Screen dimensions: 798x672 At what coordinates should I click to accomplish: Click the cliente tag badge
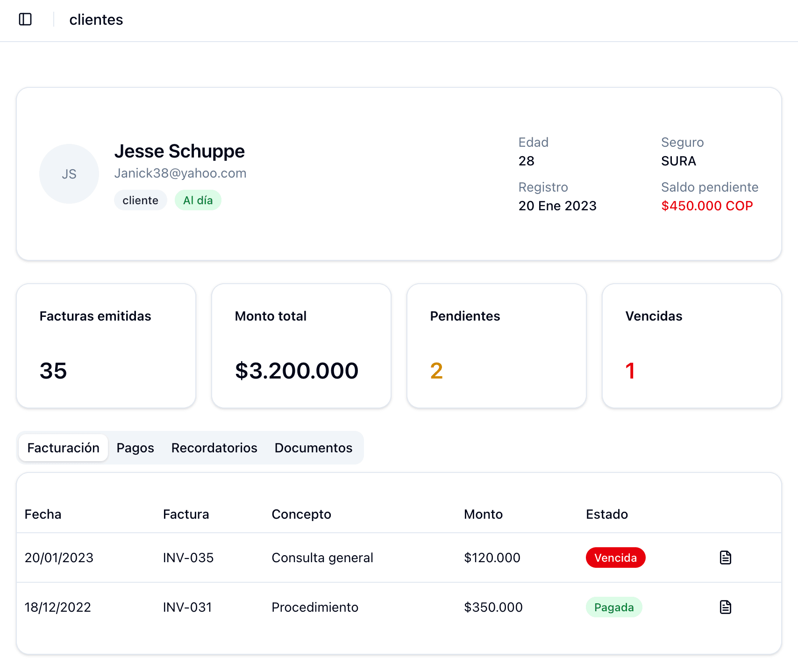pyautogui.click(x=140, y=200)
